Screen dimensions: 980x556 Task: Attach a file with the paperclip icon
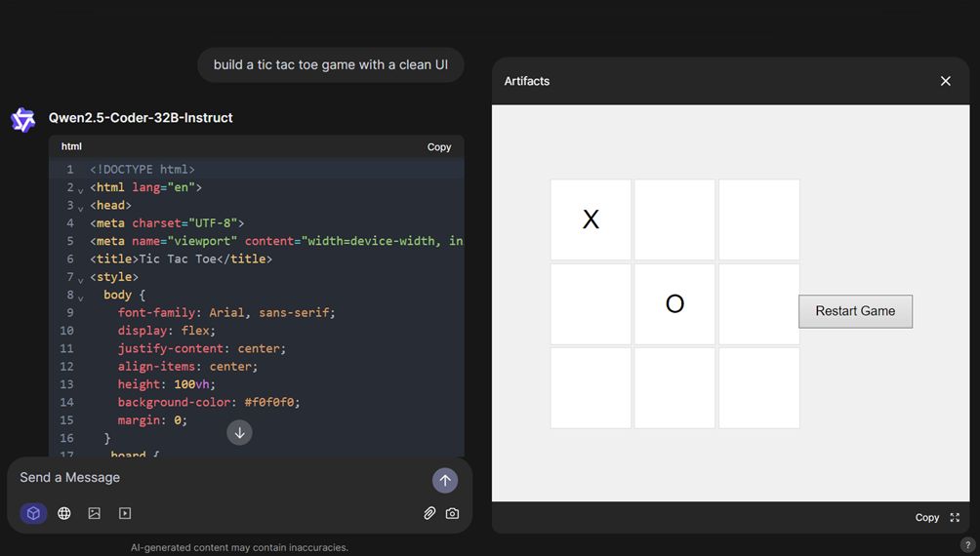[429, 513]
